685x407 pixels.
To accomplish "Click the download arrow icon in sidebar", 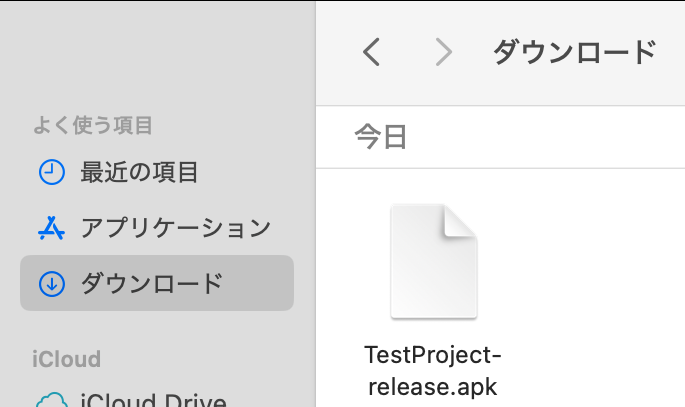I will pos(51,284).
